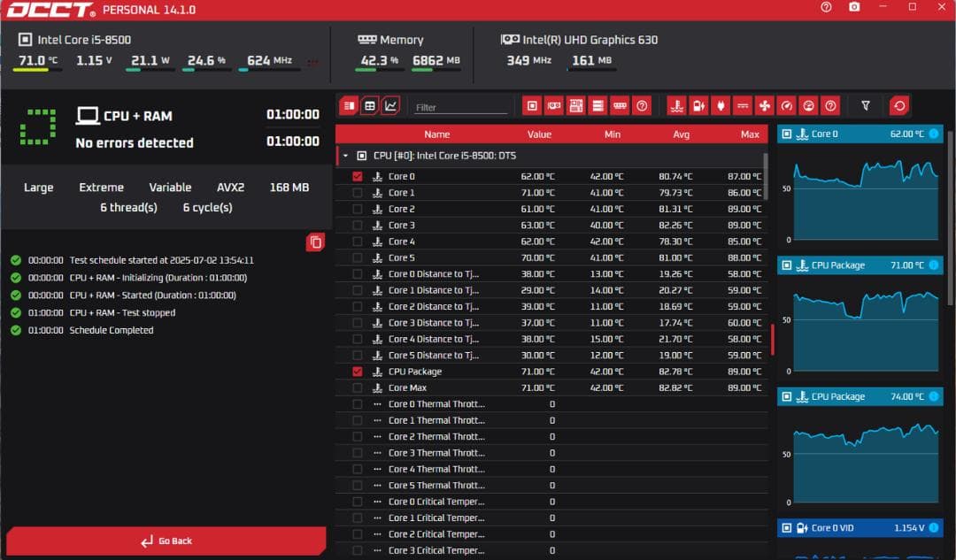Screen dimensions: 956x560
Task: Copy the test log to clipboard
Action: pos(316,242)
